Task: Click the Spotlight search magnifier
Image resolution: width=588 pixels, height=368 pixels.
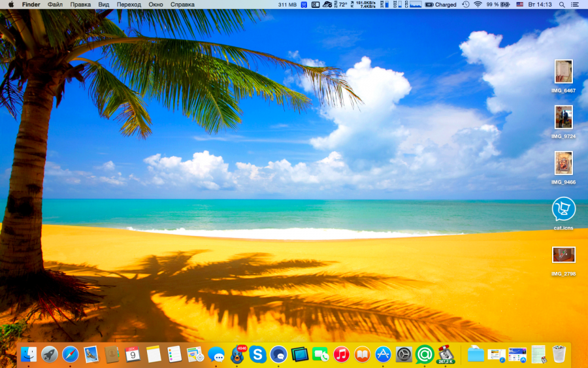Action: (561, 5)
